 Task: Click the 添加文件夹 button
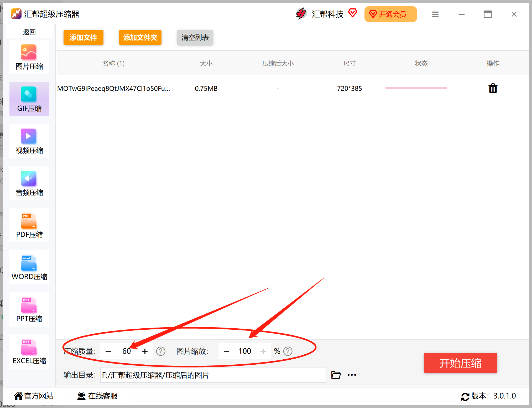(140, 37)
